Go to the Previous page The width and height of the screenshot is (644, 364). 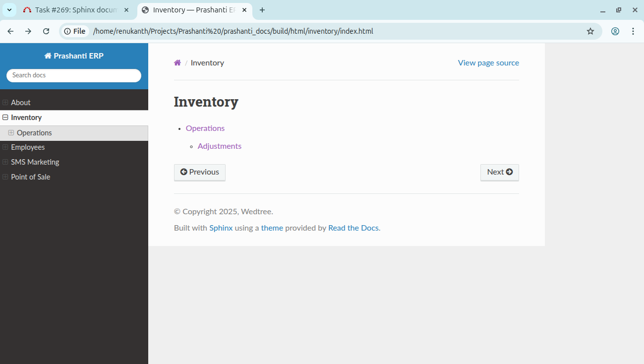(199, 172)
